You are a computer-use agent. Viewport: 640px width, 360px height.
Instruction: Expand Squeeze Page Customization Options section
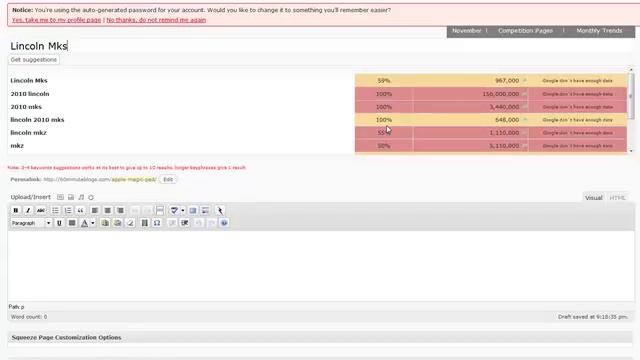(320, 338)
